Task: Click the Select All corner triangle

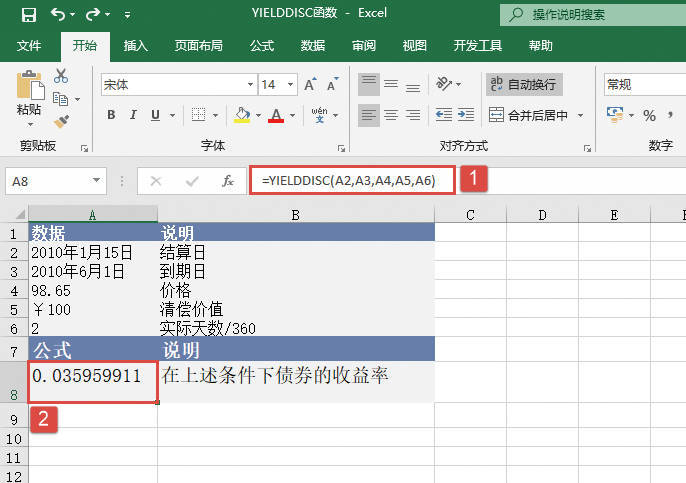Action: coord(20,214)
